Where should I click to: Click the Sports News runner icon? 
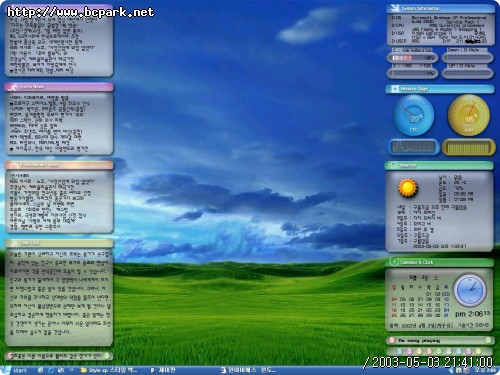pos(13,87)
